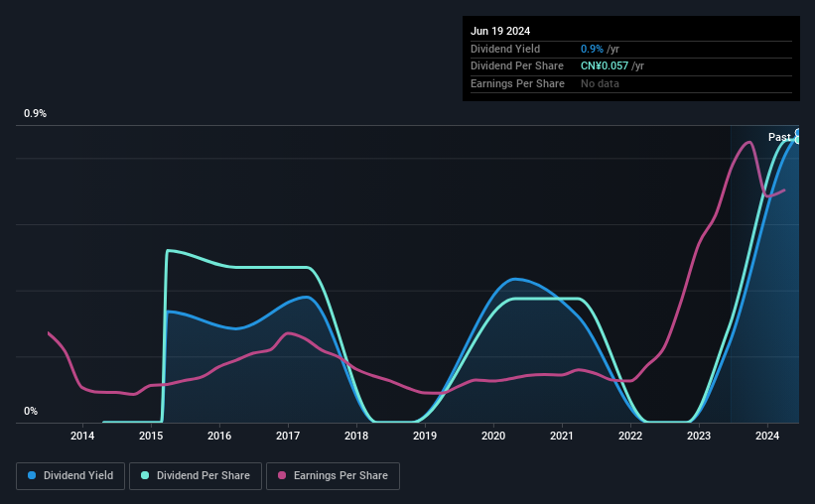Click the 2018 x-axis label
815x504 pixels.
[356, 436]
